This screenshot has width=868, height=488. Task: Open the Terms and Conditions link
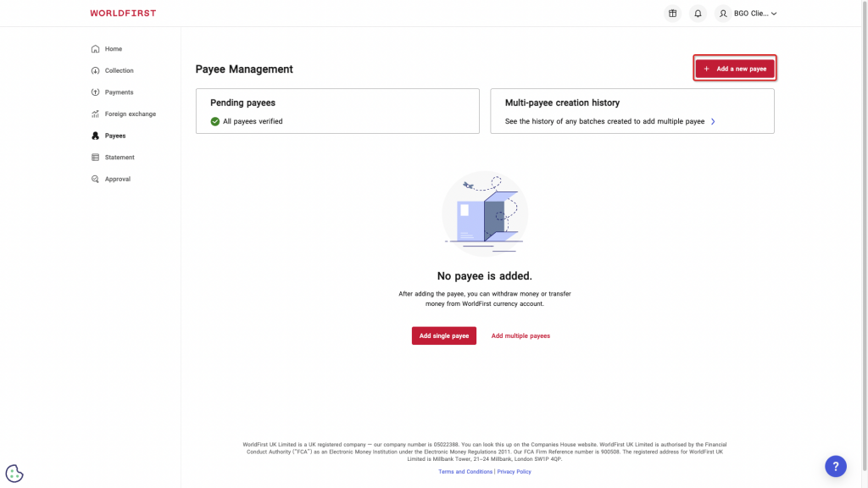point(465,472)
